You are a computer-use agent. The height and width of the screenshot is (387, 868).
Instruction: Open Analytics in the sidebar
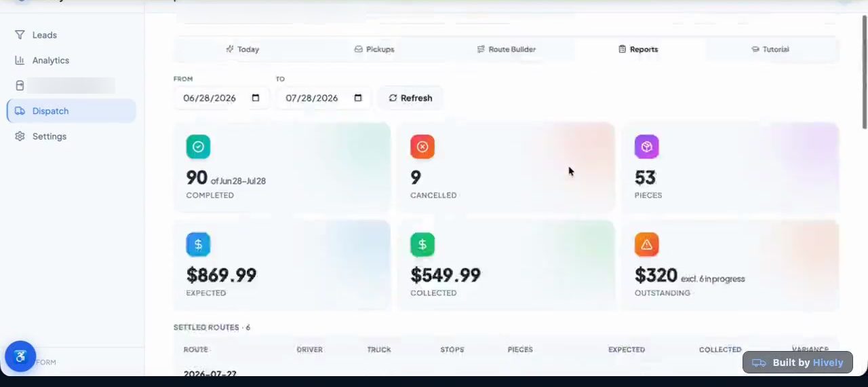tap(71, 60)
